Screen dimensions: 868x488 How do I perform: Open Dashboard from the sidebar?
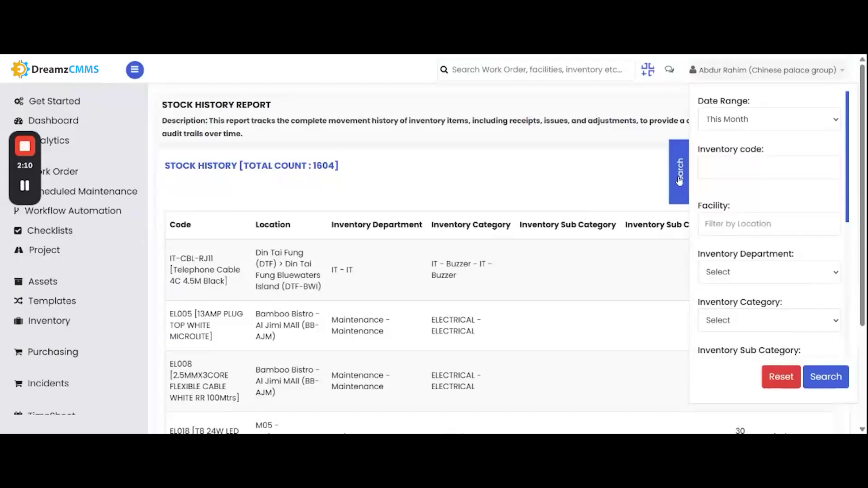[x=54, y=121]
